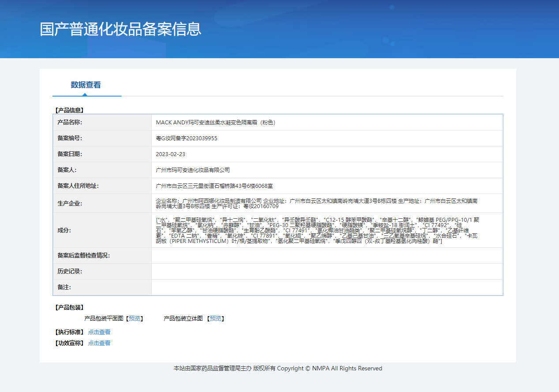Click the 备案人 company name 广州市玛可安迪化妆品有限公司
This screenshot has width=559, height=392.
193,170
